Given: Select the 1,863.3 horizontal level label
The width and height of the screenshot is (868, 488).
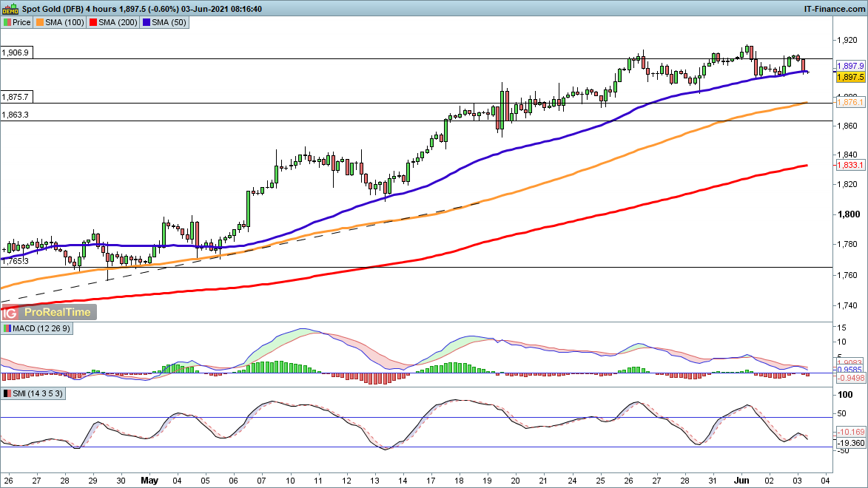Looking at the screenshot, I should pyautogui.click(x=15, y=115).
